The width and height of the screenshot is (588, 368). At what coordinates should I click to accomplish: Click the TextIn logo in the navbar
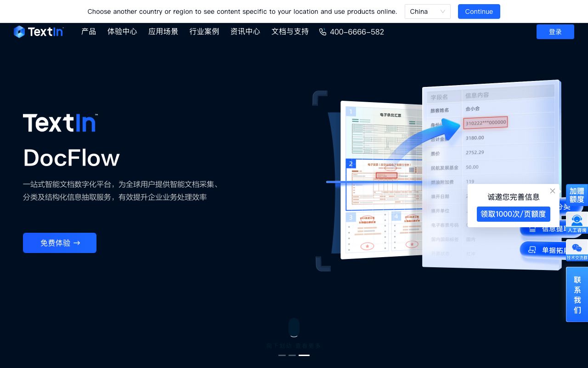[39, 32]
